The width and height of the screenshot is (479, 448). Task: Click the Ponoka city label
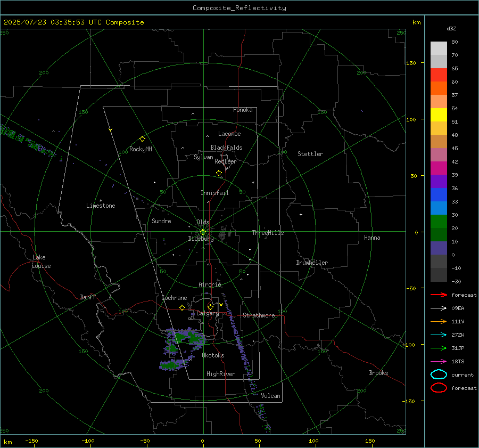tap(243, 110)
